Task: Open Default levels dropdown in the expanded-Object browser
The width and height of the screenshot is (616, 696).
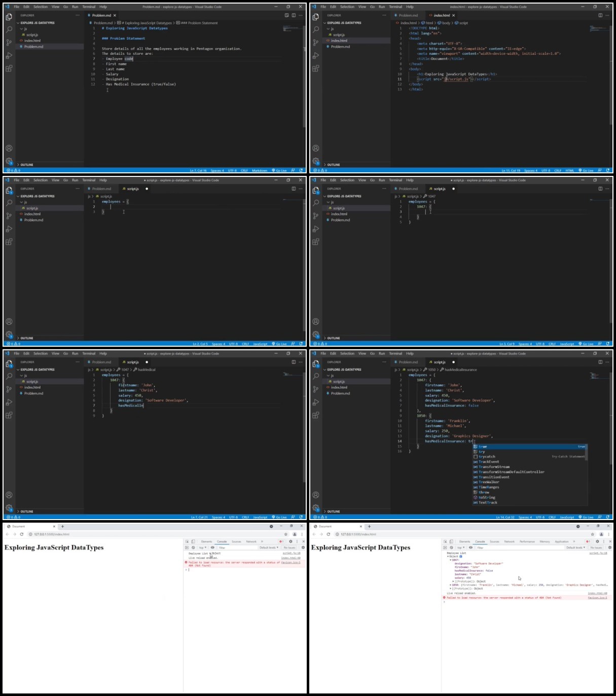Action: [575, 547]
